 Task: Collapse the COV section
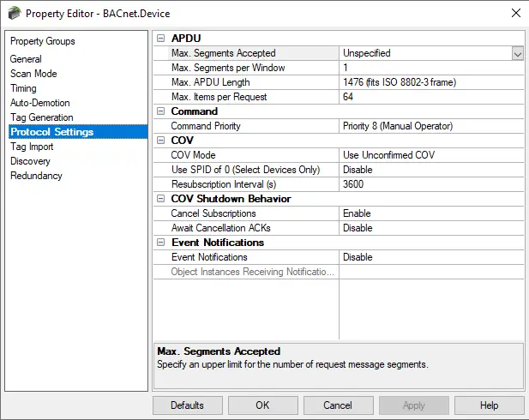161,141
